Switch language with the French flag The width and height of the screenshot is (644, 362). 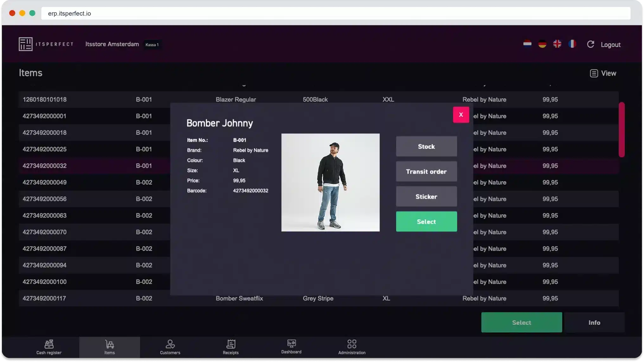[x=572, y=44]
